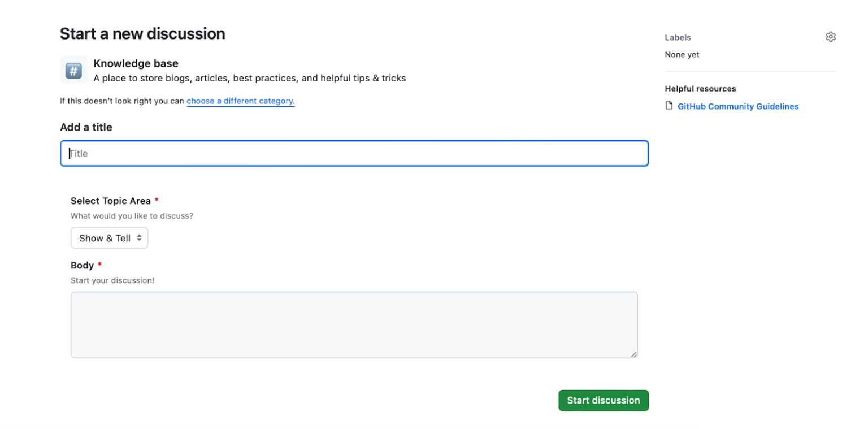
Task: Click the Body textarea resize grip
Action: (x=633, y=354)
